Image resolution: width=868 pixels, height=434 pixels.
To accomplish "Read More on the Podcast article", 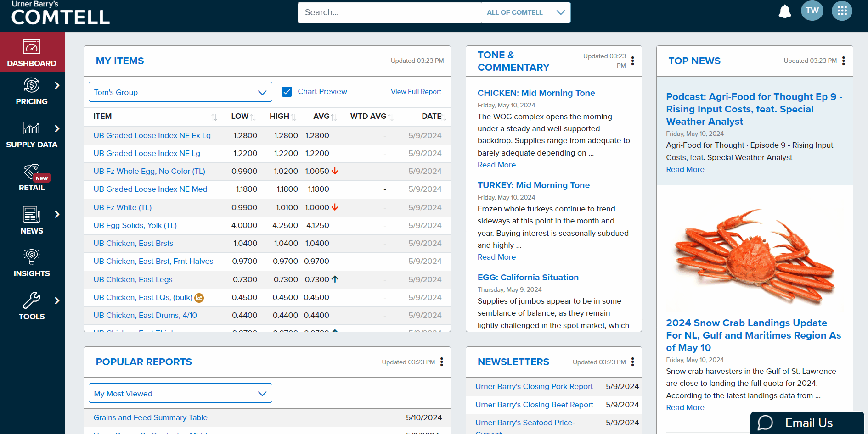I will (685, 169).
